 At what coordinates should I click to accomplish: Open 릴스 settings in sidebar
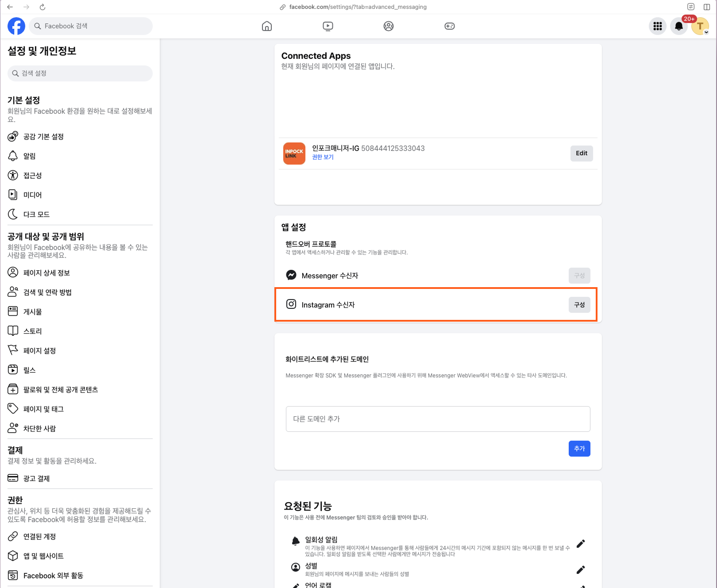80,370
